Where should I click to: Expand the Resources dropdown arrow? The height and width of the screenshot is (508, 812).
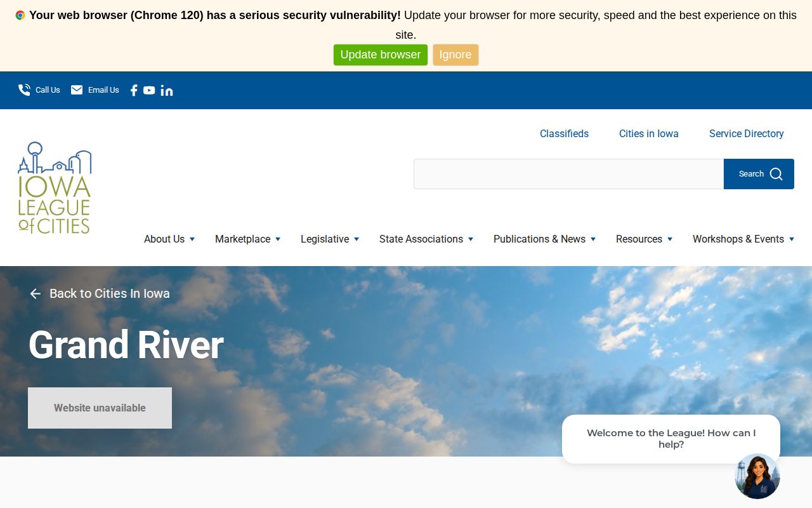pyautogui.click(x=670, y=239)
